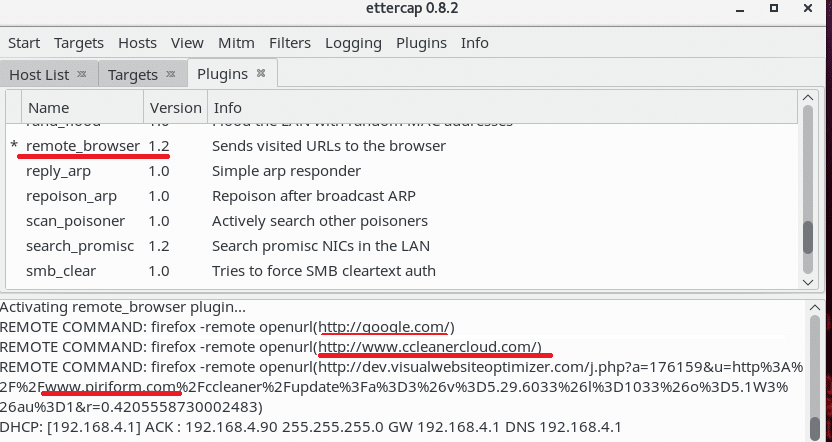Open the Filters menu
Screen dimensions: 832x442
tap(290, 43)
